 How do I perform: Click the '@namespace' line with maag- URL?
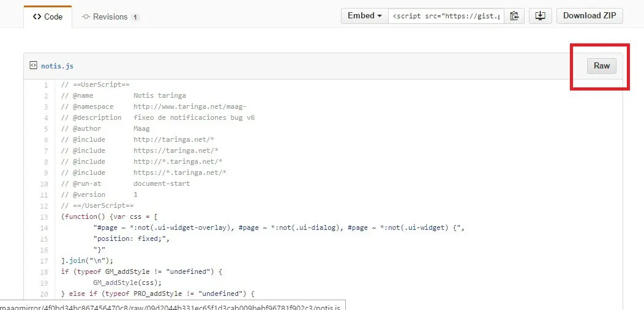click(x=154, y=106)
